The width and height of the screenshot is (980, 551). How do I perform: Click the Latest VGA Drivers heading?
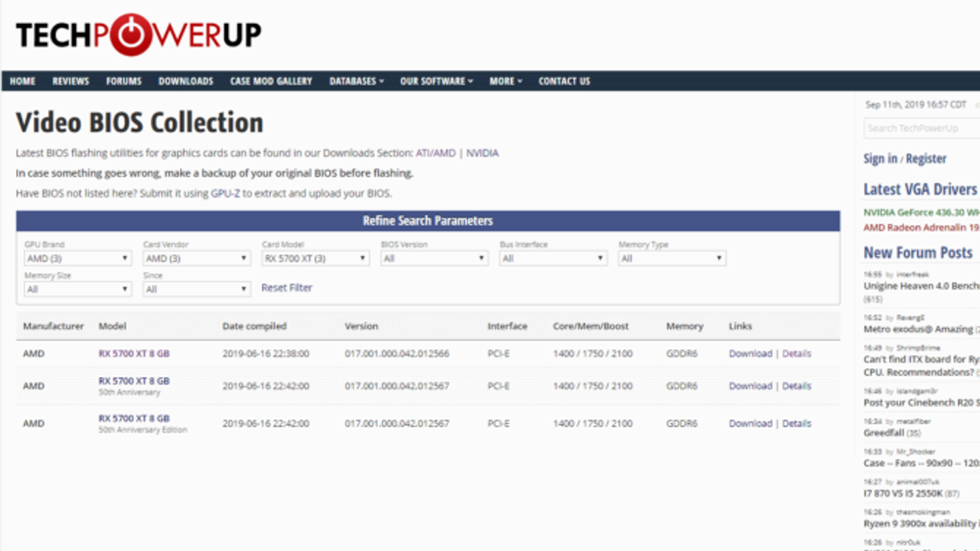click(x=920, y=190)
